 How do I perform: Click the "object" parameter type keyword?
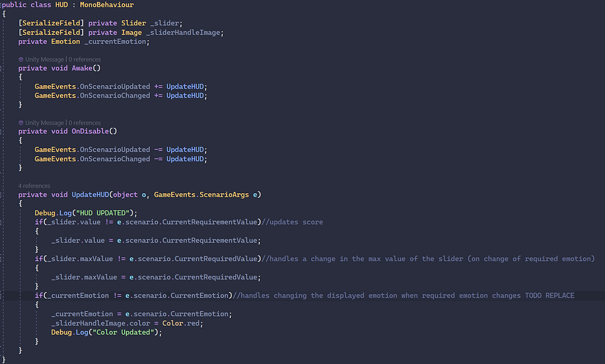(125, 195)
